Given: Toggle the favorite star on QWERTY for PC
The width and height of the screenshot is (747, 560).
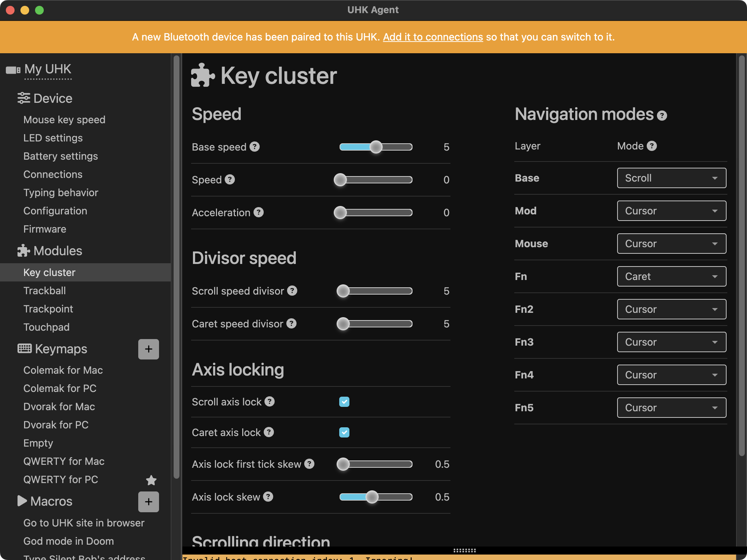Looking at the screenshot, I should click(x=151, y=480).
